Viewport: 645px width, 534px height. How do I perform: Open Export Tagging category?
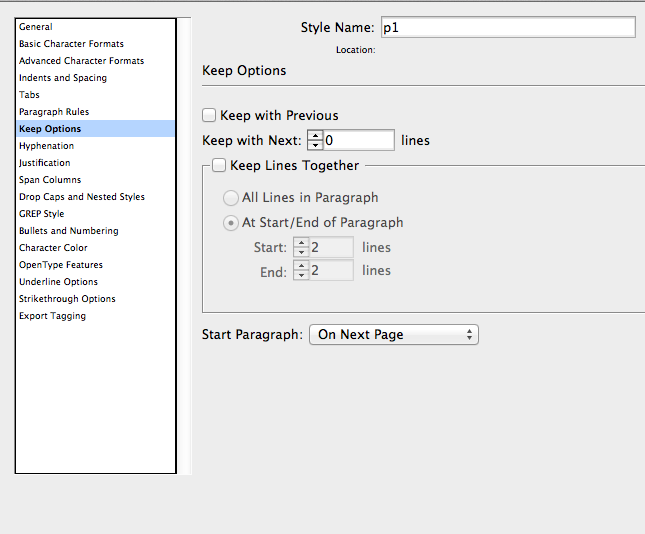(x=52, y=316)
